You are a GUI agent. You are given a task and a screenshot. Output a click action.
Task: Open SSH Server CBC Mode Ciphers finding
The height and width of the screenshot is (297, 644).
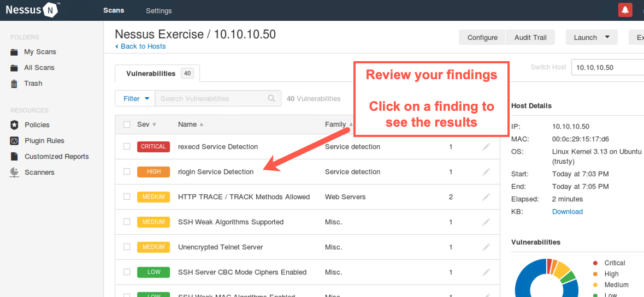click(243, 272)
